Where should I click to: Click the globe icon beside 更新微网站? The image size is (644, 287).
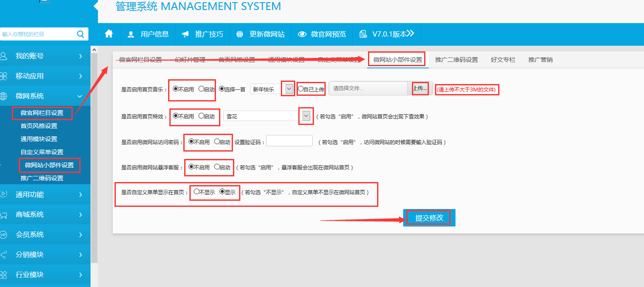(239, 34)
